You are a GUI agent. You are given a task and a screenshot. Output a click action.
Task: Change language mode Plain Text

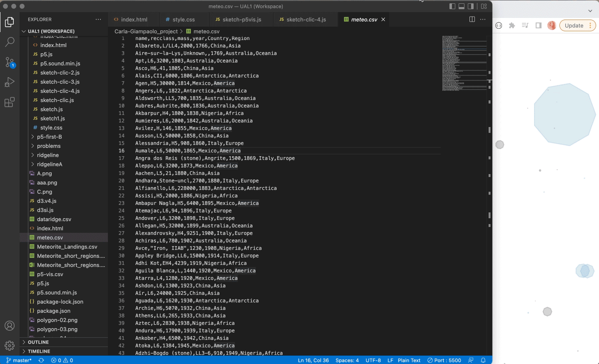click(409, 360)
